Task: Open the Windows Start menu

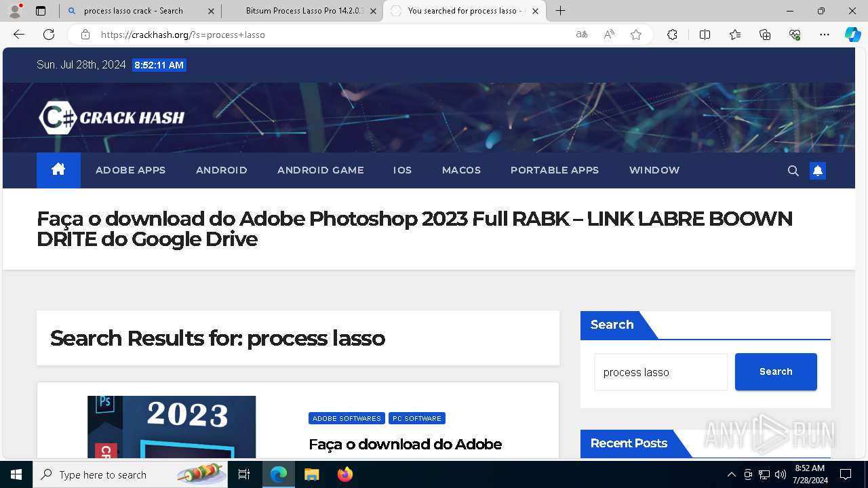Action: (16, 474)
